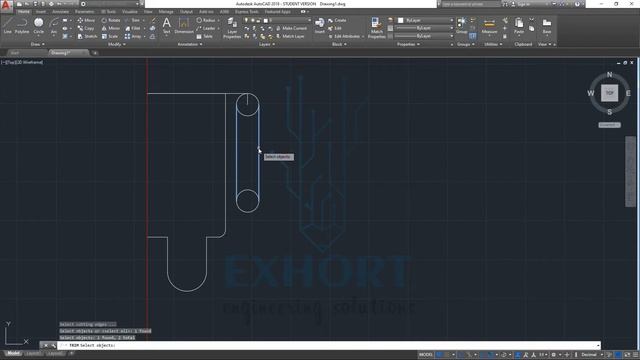Open the Insert ribbon tab
Image resolution: width=640 pixels, height=360 pixels.
41,12
